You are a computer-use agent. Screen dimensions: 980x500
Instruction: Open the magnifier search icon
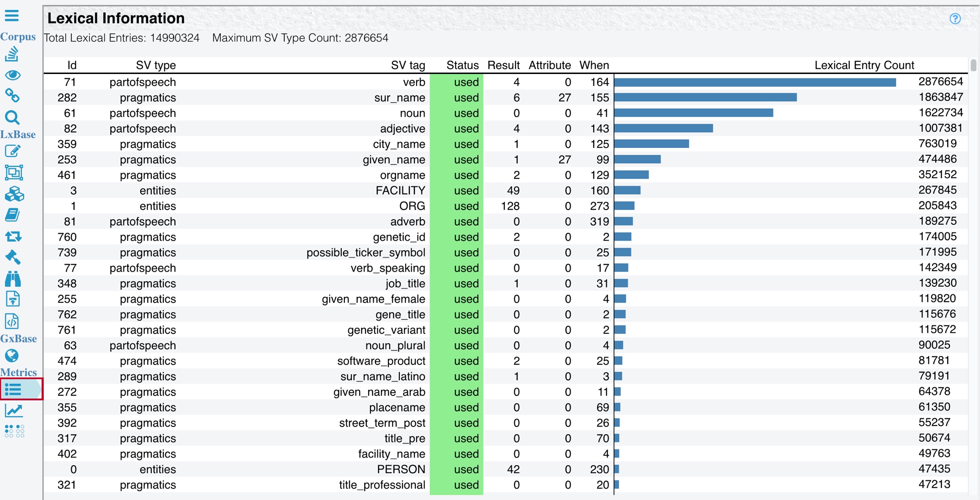(12, 117)
